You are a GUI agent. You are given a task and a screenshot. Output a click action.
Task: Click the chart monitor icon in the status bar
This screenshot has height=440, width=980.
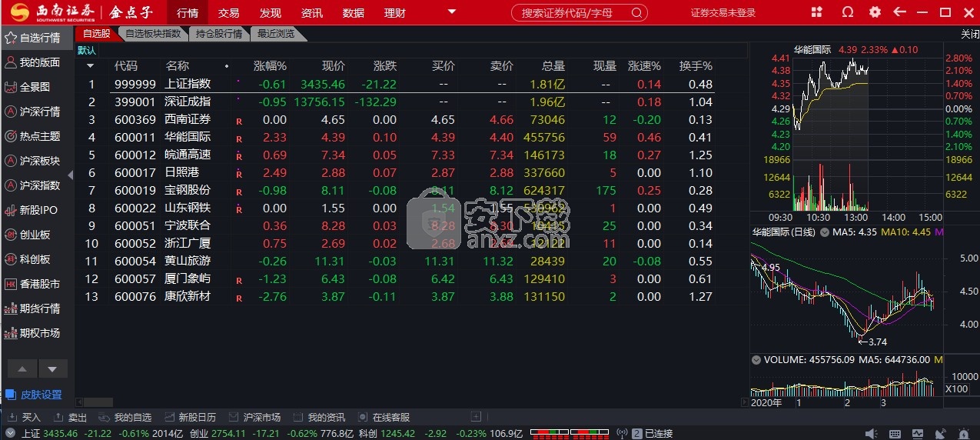coord(918,434)
